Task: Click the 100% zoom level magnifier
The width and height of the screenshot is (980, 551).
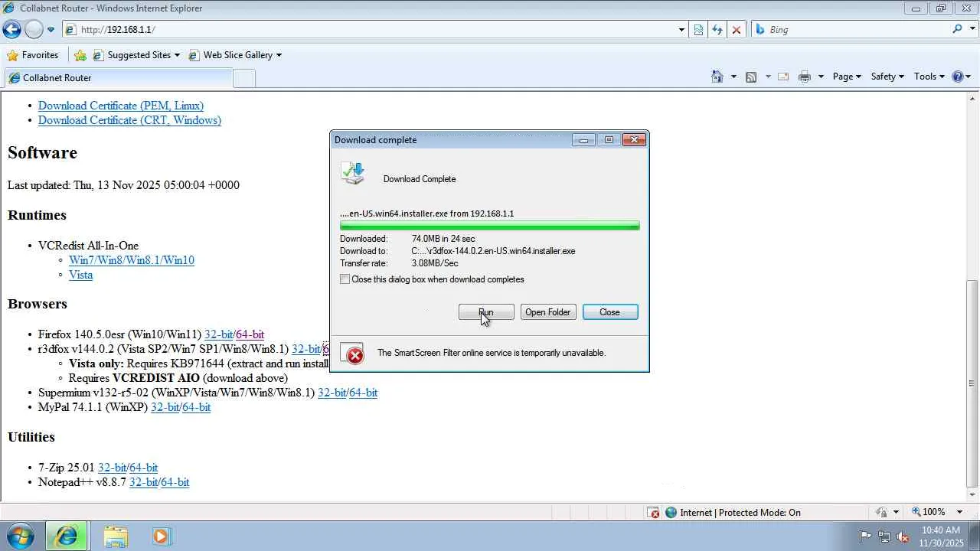Action: click(916, 512)
